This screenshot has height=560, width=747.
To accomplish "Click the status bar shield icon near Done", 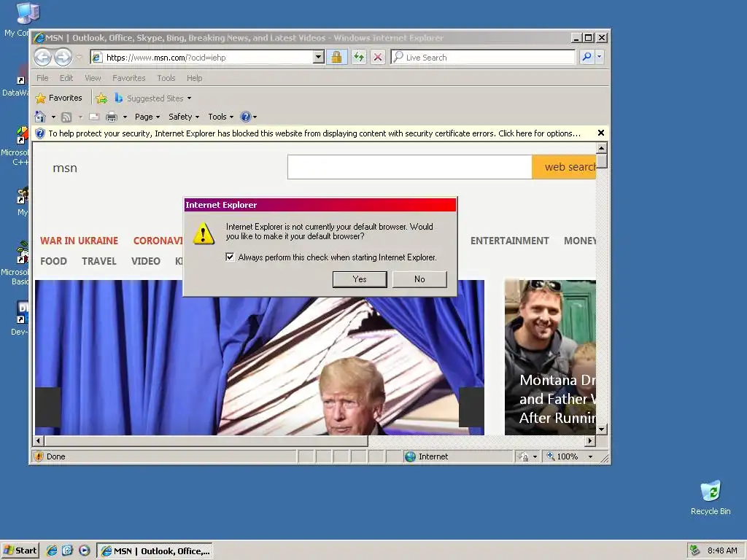I will 39,456.
